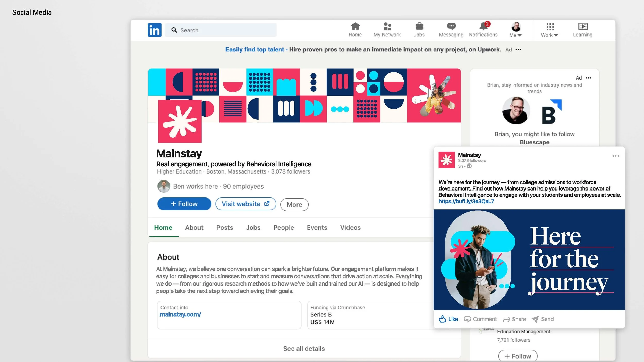Image resolution: width=644 pixels, height=362 pixels.
Task: Open options for the Bluescape sidebar ad
Action: click(x=588, y=78)
